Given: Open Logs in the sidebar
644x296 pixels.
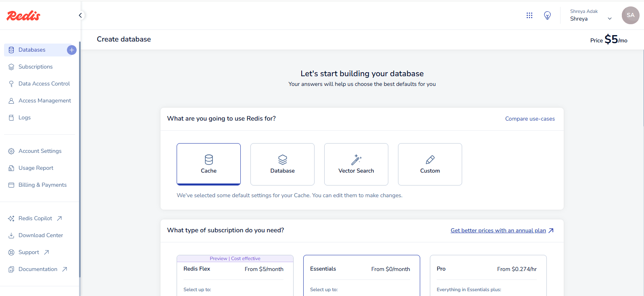Looking at the screenshot, I should [x=25, y=118].
